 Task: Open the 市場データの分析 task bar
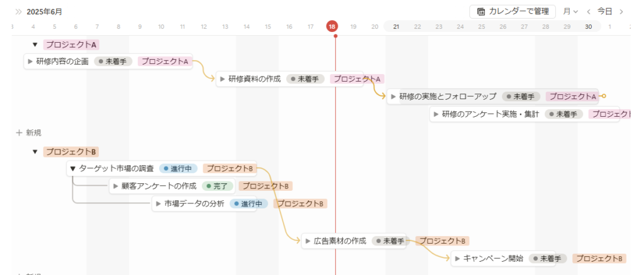coord(204,203)
